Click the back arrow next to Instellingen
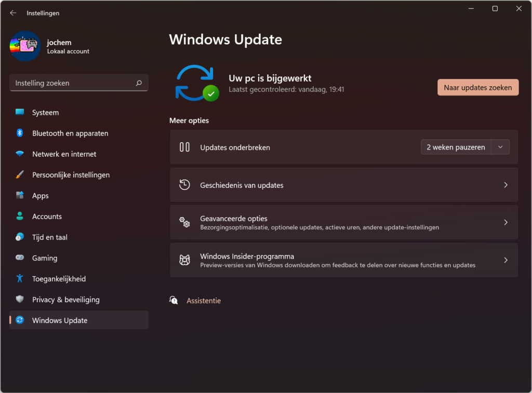532x393 pixels. (13, 13)
